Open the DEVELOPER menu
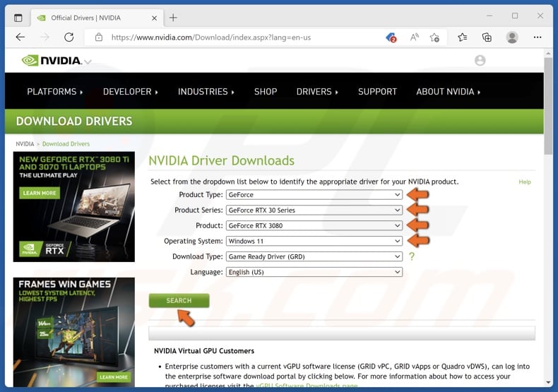Image resolution: width=558 pixels, height=392 pixels. tap(130, 91)
